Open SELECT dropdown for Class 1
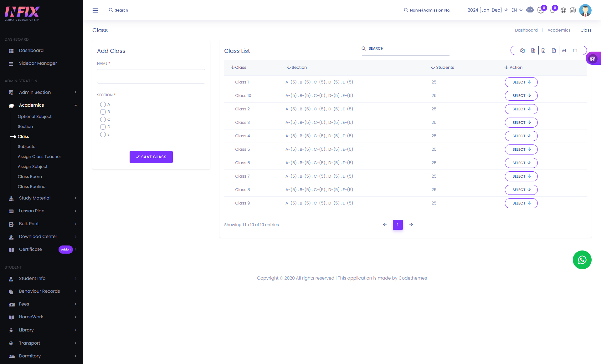601x364 pixels. click(521, 82)
